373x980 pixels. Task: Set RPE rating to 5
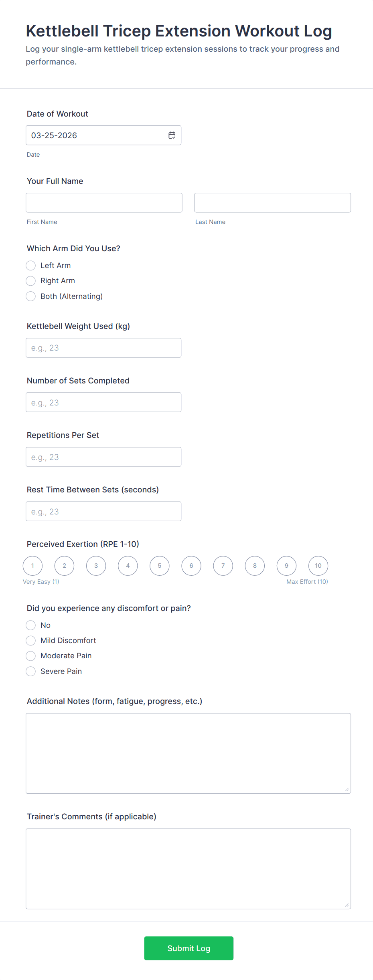coord(160,566)
